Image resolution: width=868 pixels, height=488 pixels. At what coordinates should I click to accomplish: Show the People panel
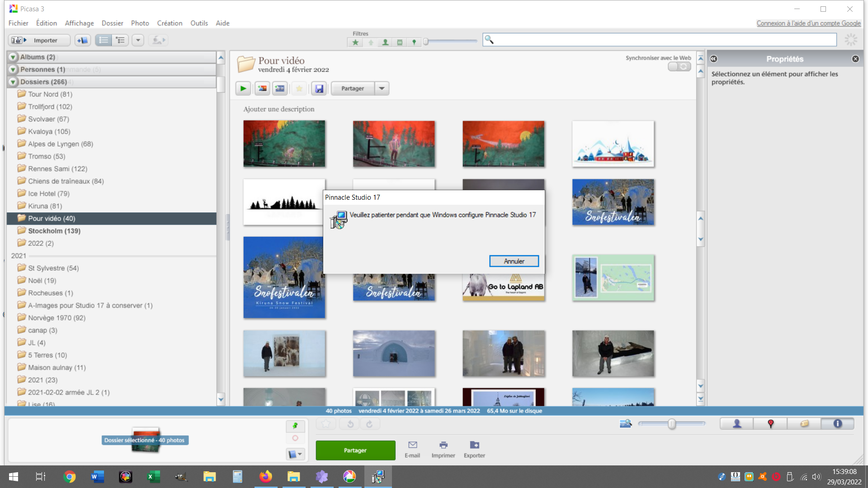click(x=737, y=424)
